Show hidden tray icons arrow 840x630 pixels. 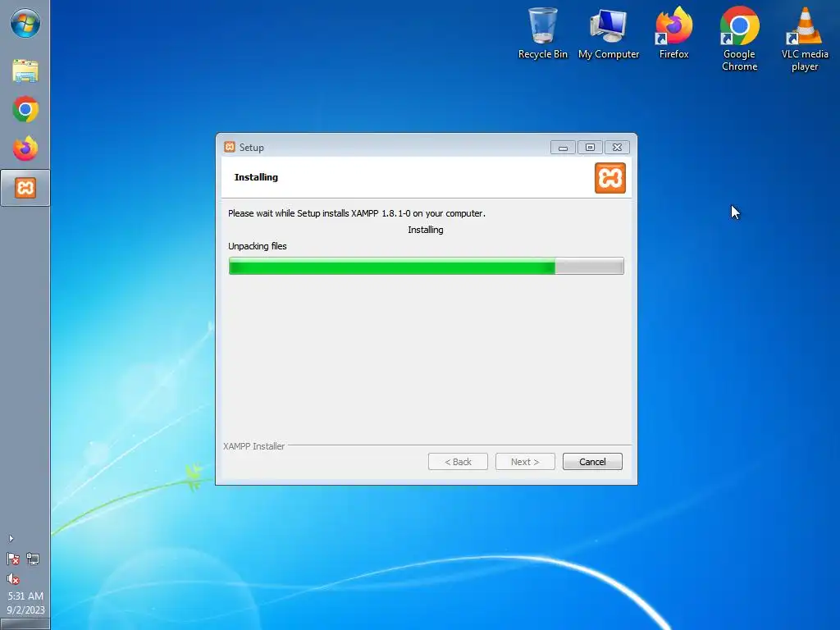click(x=11, y=538)
